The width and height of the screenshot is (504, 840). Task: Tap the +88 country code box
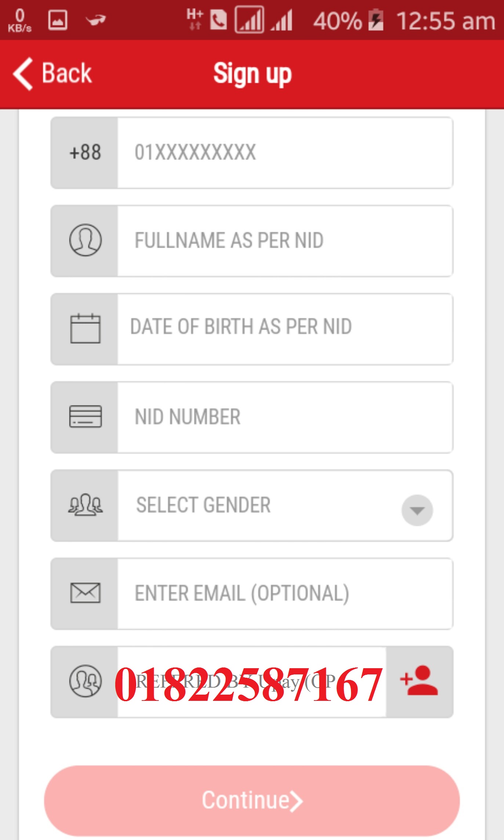coord(85,152)
